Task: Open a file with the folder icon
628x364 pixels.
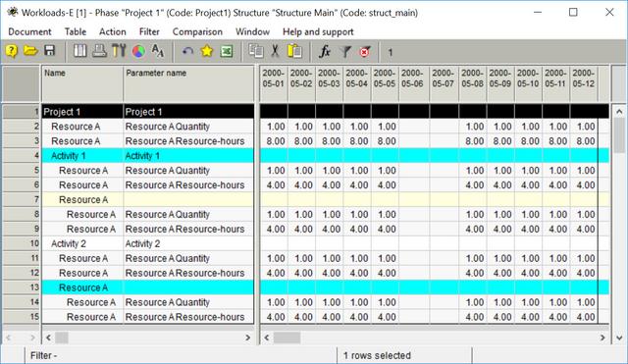Action: coord(30,51)
